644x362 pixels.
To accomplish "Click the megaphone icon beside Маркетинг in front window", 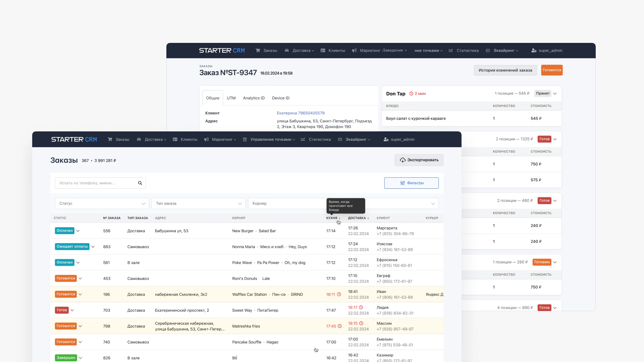I will coord(206,139).
